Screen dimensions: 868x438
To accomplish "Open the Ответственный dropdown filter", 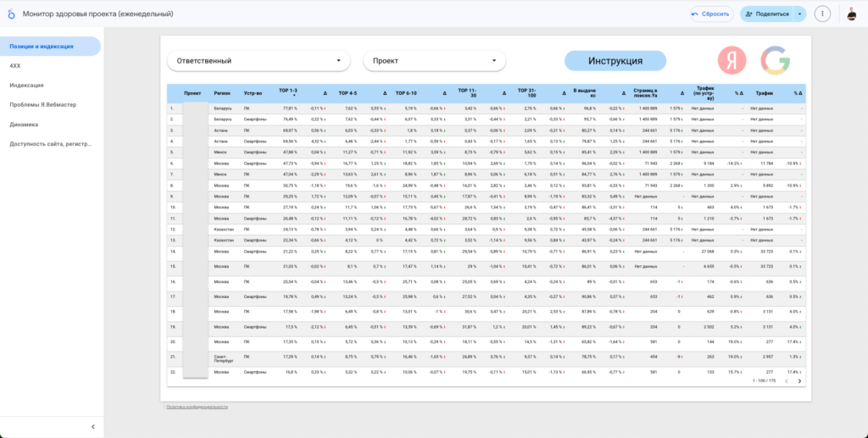I will click(x=259, y=61).
